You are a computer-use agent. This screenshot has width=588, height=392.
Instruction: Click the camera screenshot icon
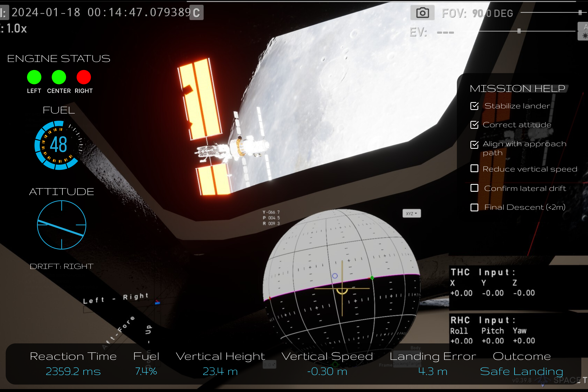click(422, 13)
